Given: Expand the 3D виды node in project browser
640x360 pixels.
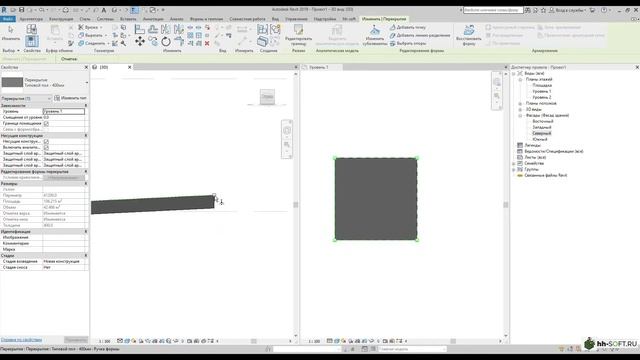Looking at the screenshot, I should [520, 109].
